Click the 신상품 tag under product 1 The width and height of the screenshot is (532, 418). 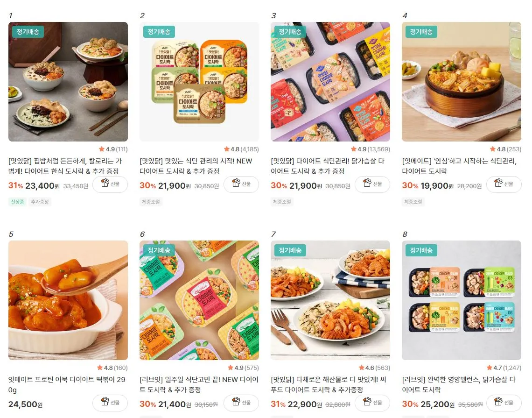pos(17,202)
